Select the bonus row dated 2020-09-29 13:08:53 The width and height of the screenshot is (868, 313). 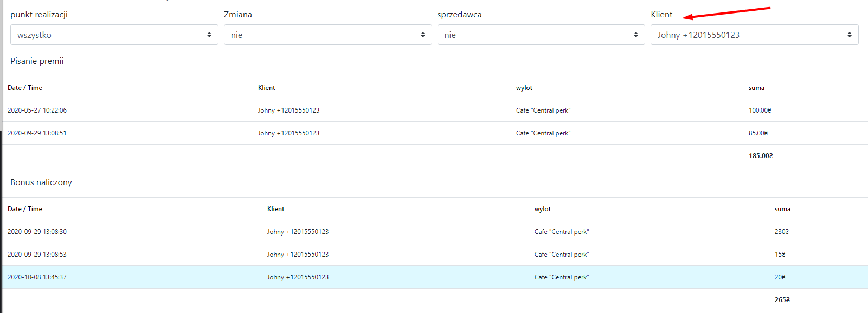[37, 255]
